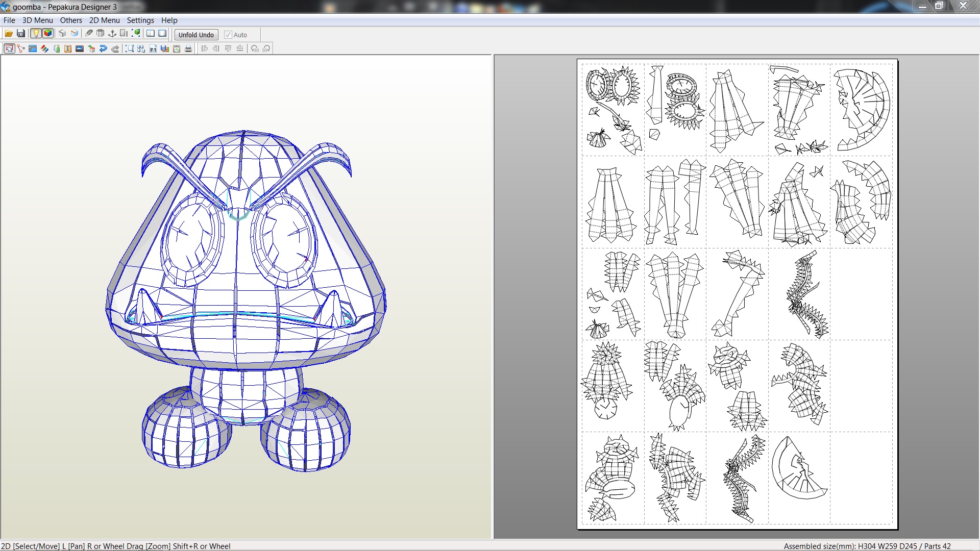The height and width of the screenshot is (551, 980).
Task: Select the Input Text tool
Action: point(68,49)
